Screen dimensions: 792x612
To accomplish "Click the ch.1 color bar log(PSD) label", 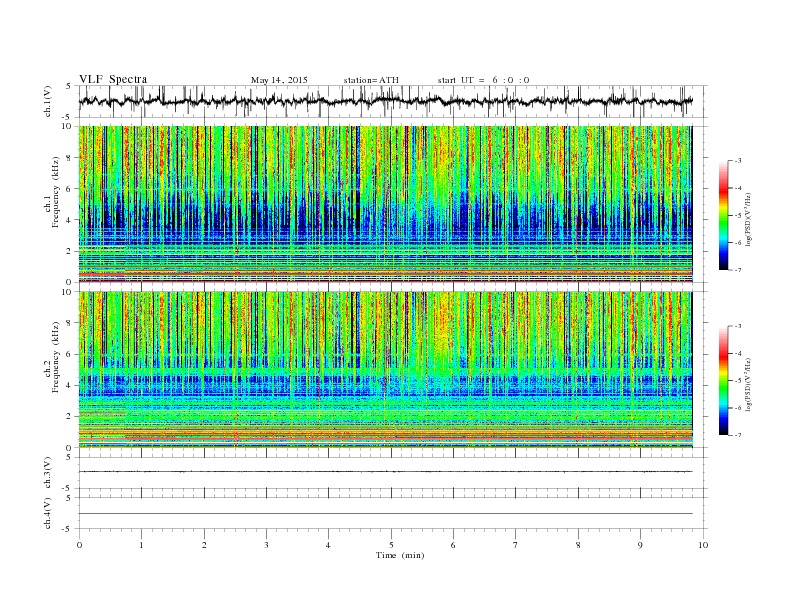I will [748, 219].
